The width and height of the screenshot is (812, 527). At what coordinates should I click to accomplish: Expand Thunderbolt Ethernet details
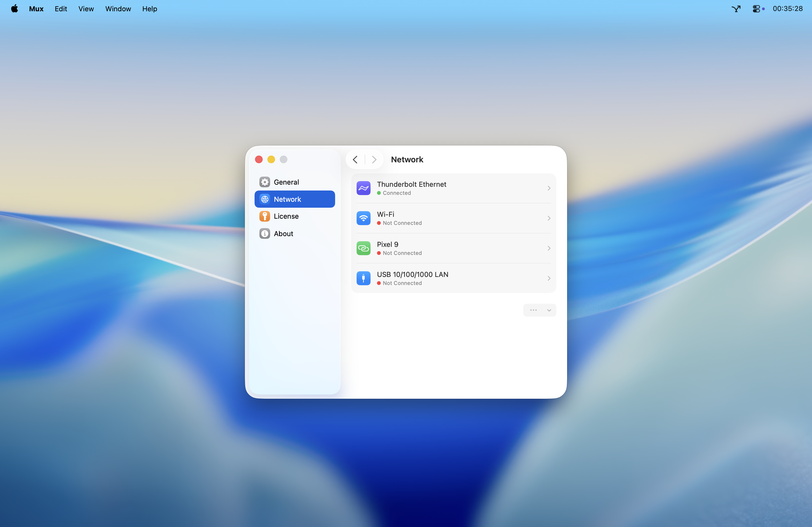coord(549,188)
